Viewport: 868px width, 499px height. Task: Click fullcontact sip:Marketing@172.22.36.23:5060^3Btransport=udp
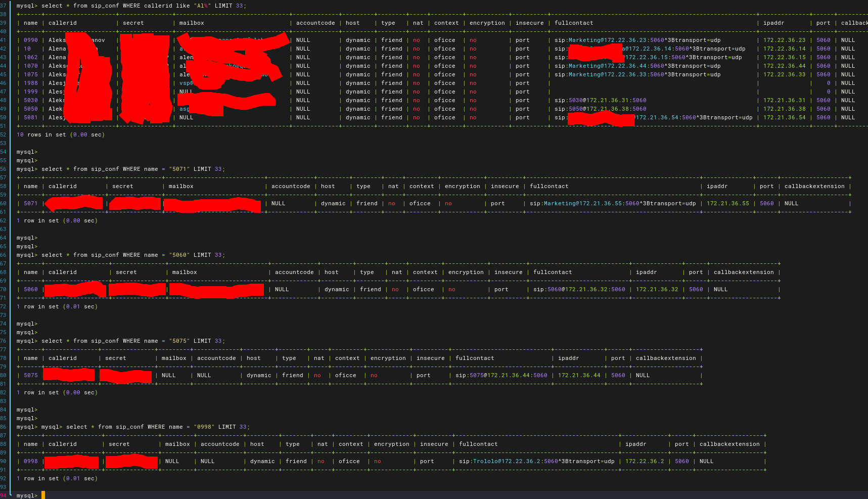tap(637, 40)
